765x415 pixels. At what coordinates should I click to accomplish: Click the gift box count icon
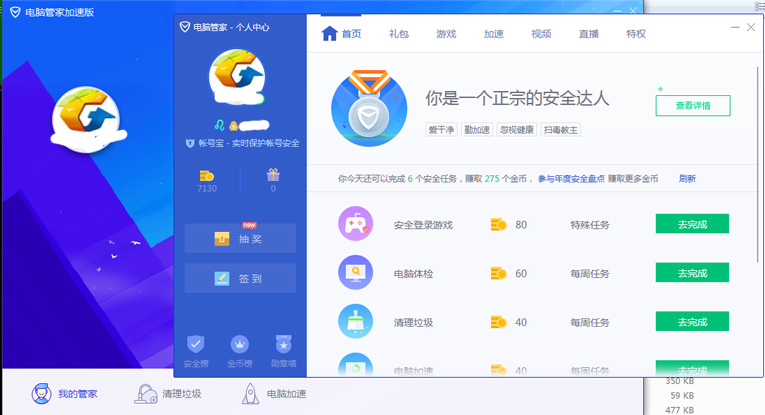point(273,175)
